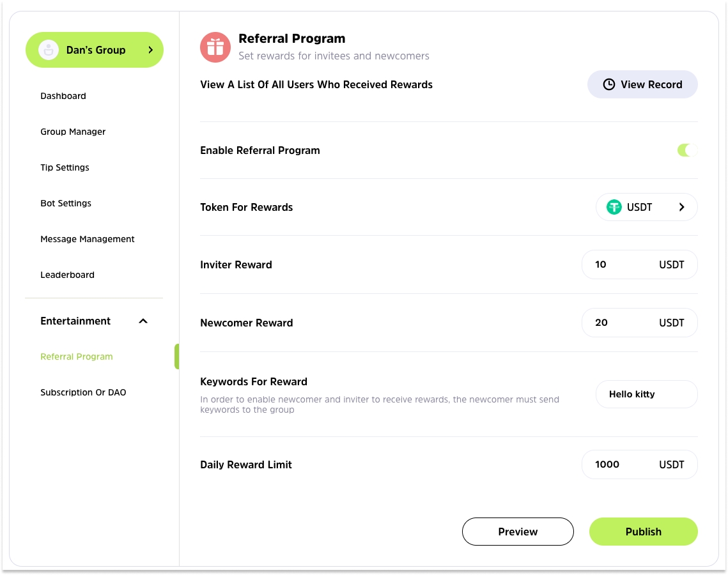728x575 pixels.
Task: Click the Preview button
Action: (518, 532)
